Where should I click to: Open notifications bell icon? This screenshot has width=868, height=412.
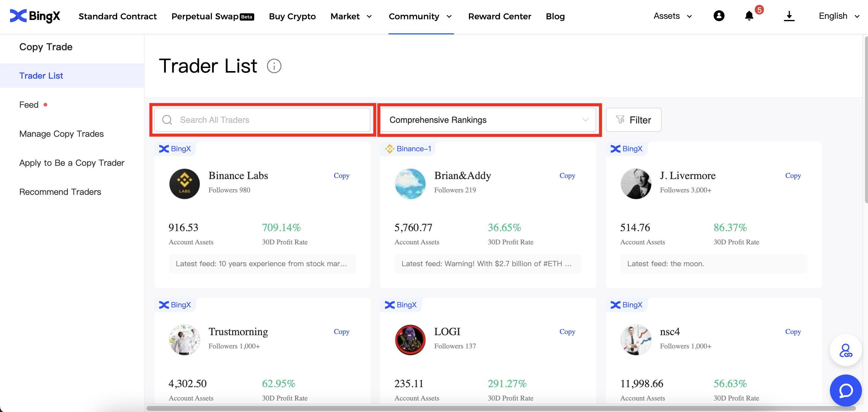(x=749, y=16)
